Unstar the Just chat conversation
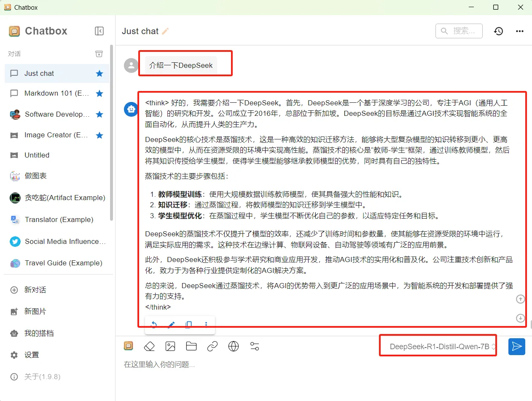 tap(99, 73)
